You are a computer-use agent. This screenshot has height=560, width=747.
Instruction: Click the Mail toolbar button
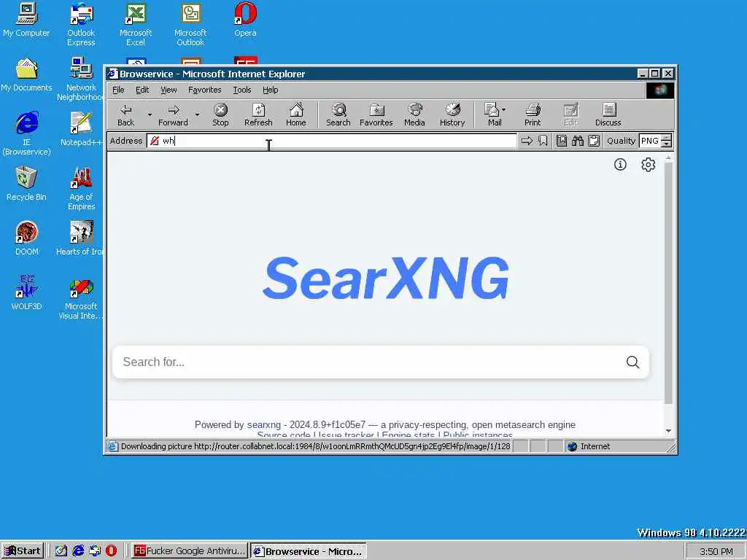492,114
